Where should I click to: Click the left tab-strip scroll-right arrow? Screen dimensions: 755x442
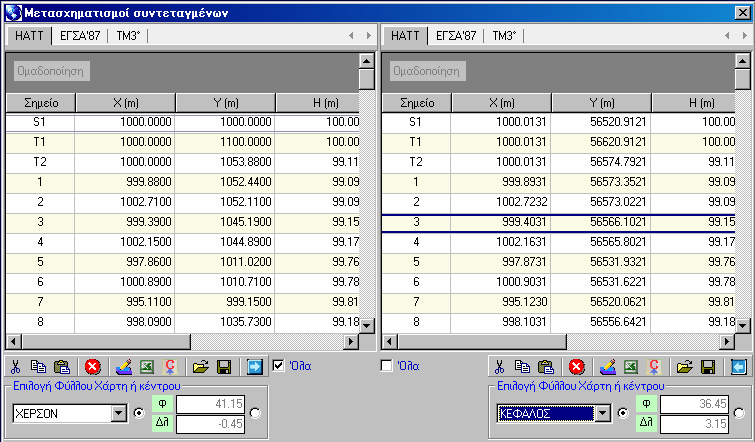tap(368, 35)
